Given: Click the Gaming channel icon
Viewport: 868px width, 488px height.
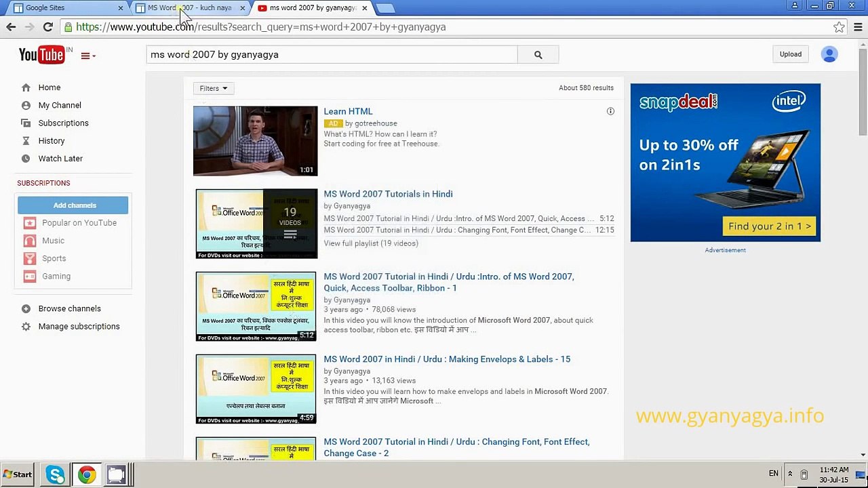Looking at the screenshot, I should (29, 276).
